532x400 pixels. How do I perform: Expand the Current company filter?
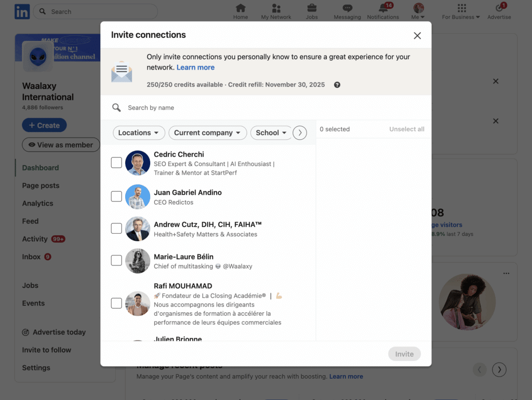click(207, 132)
